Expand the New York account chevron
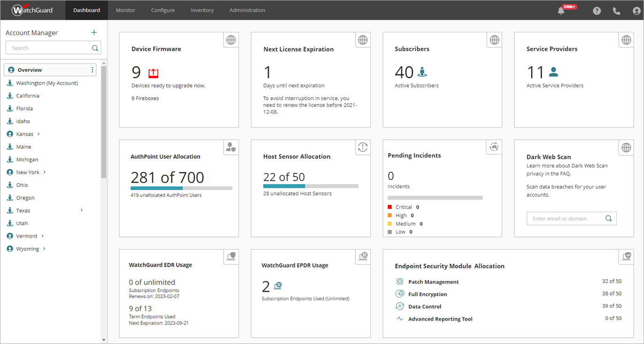Viewport: 644px width, 344px height. pyautogui.click(x=45, y=172)
